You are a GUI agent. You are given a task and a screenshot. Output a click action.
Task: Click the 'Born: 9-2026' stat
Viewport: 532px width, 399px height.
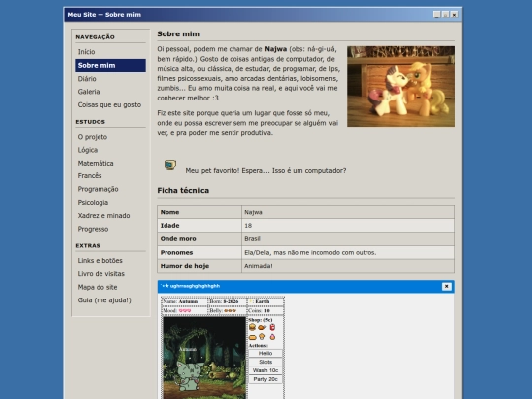(x=228, y=301)
